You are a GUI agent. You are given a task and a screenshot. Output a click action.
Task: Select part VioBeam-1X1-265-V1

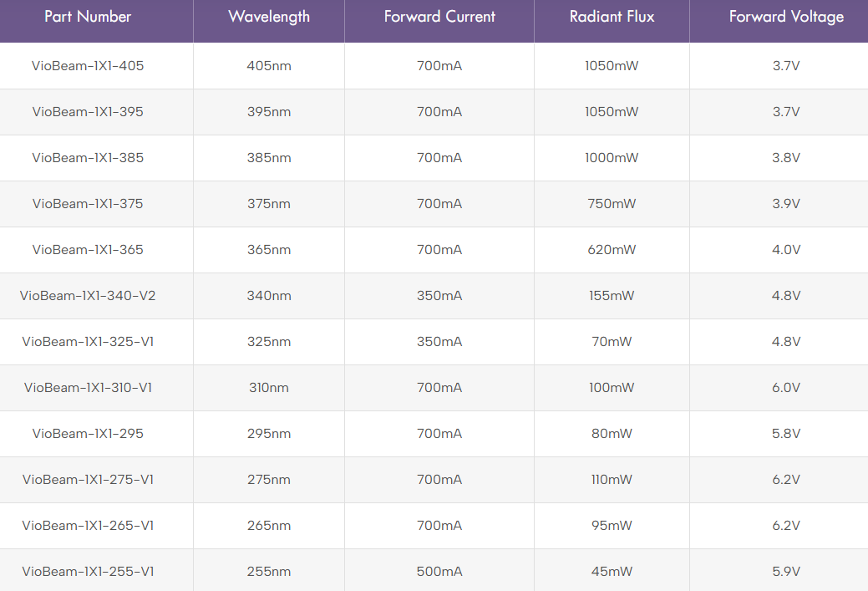pyautogui.click(x=88, y=526)
